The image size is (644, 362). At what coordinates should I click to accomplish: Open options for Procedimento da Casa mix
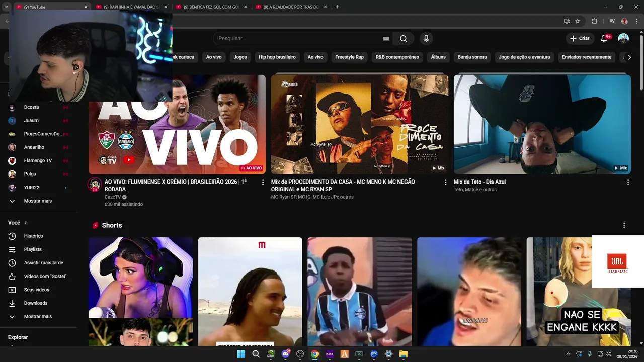point(445,183)
